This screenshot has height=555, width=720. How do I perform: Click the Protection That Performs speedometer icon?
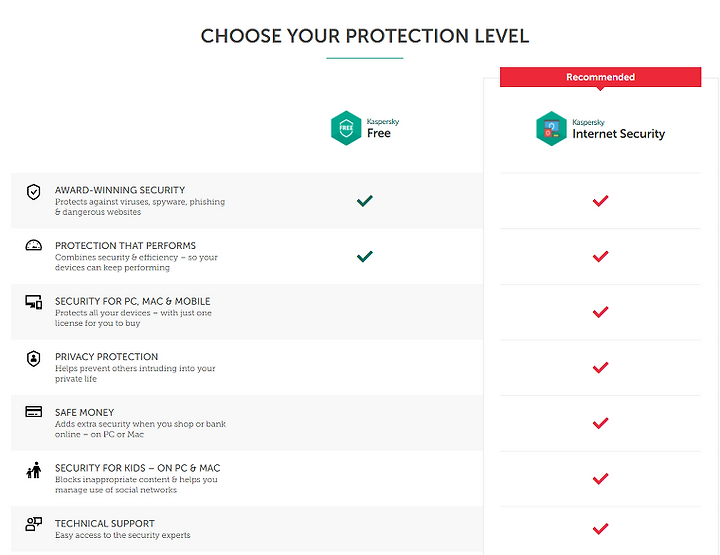tap(34, 246)
